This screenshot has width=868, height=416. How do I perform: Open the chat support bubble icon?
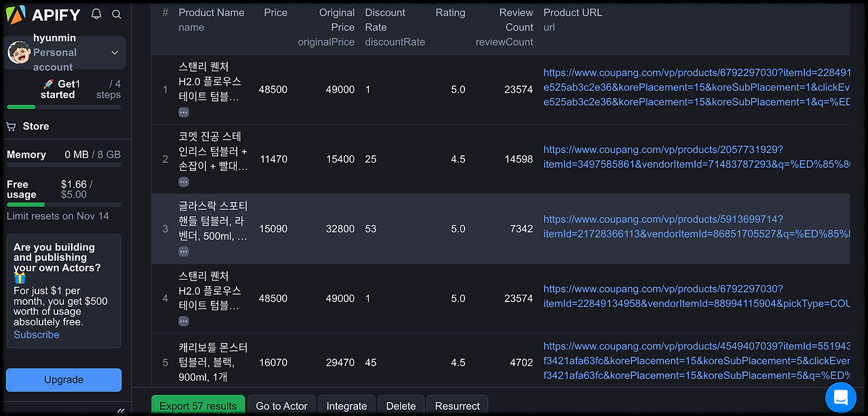pyautogui.click(x=841, y=398)
